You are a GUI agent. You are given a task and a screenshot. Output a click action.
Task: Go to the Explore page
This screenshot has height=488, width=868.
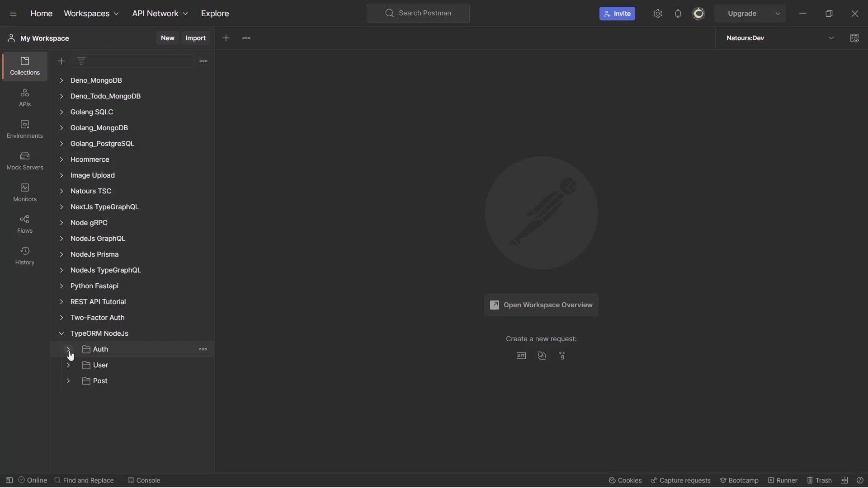tap(215, 14)
